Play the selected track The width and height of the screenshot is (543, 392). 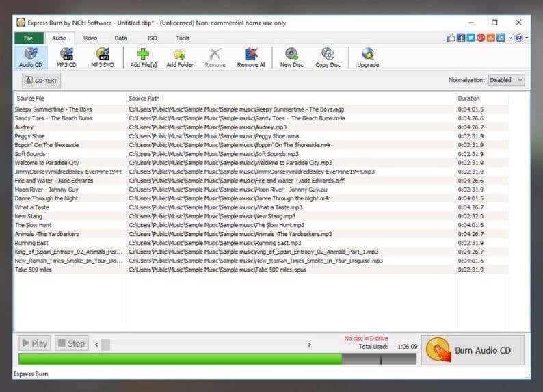click(x=35, y=343)
